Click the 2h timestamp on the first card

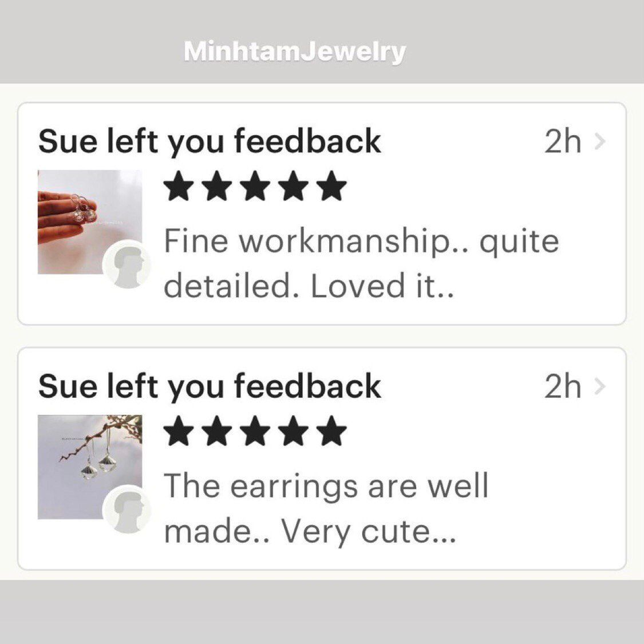(x=562, y=142)
